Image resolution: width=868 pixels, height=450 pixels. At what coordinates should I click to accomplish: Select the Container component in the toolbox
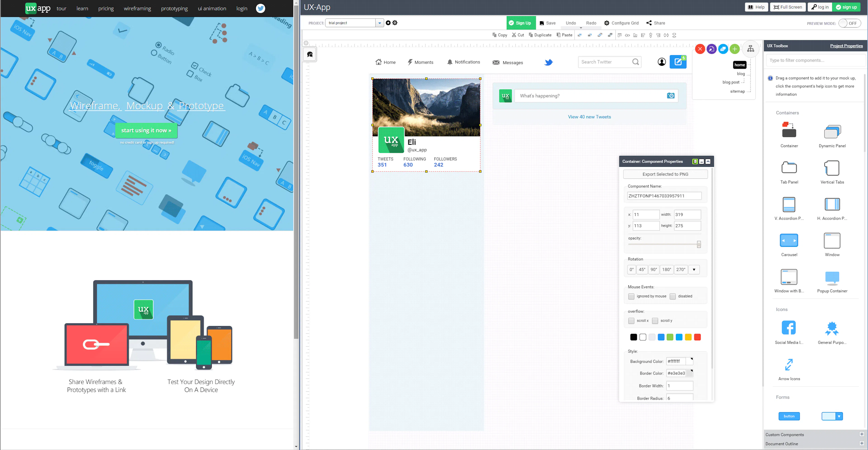coord(789,135)
